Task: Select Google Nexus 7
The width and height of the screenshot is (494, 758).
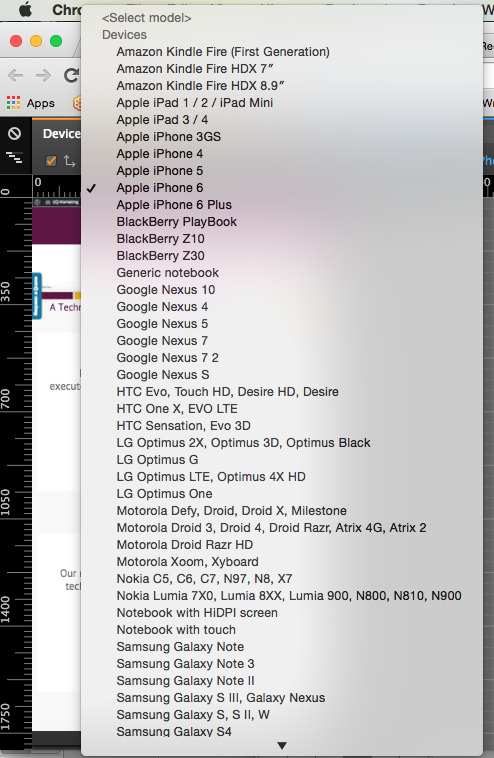Action: 282,341
